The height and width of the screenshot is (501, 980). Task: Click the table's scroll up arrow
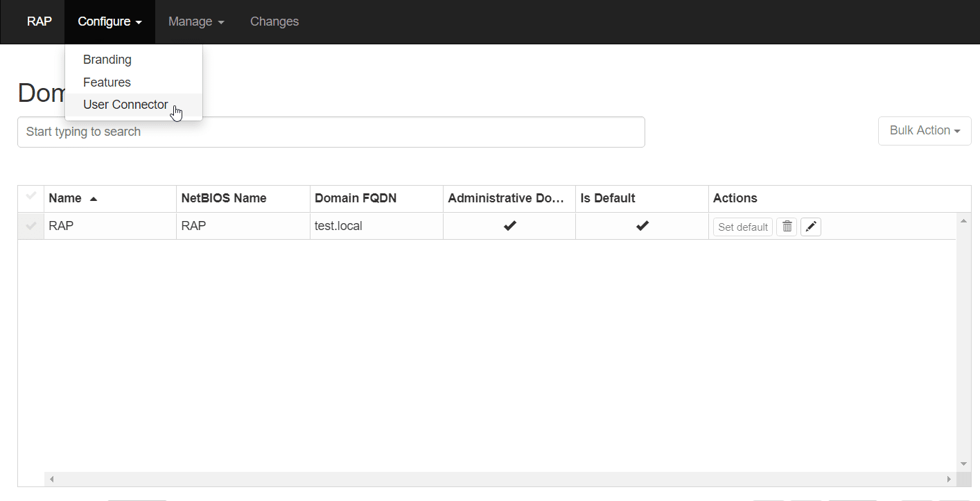coord(963,220)
